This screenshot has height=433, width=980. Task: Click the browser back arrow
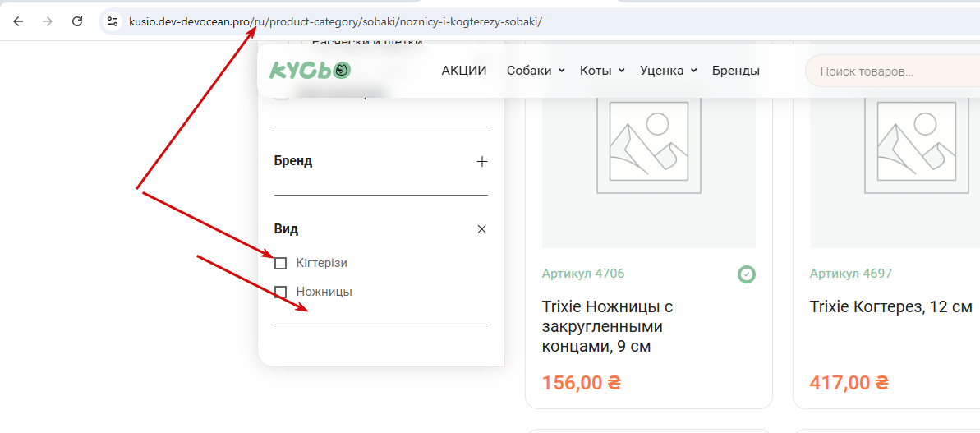18,21
